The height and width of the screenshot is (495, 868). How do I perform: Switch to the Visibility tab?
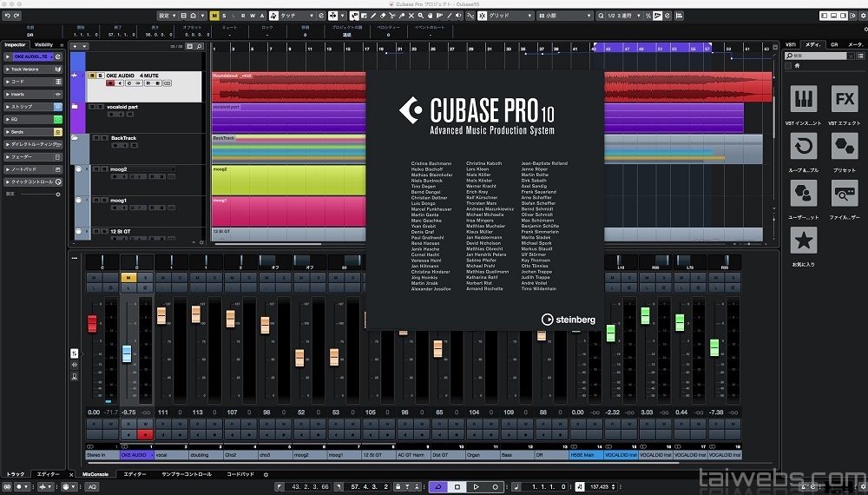[x=44, y=44]
